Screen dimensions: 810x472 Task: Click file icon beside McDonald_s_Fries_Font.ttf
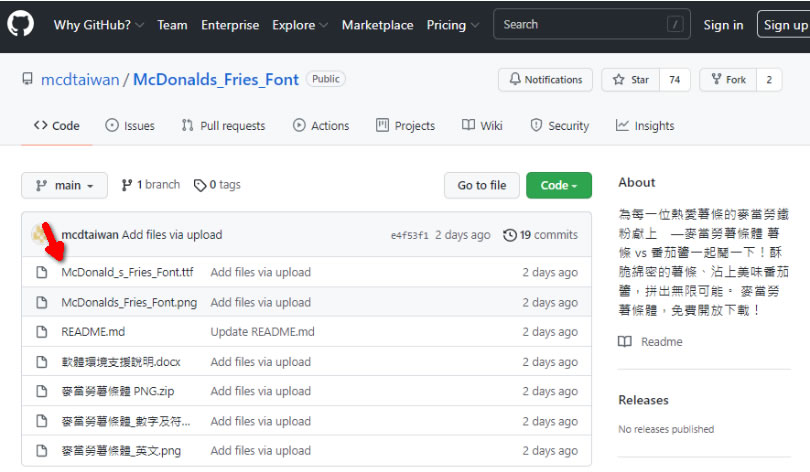tap(42, 272)
